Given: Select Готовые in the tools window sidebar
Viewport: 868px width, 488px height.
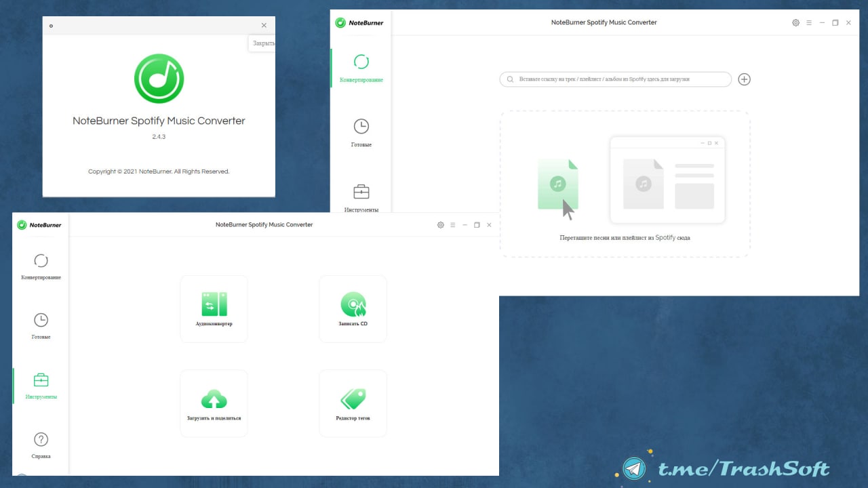Looking at the screenshot, I should coord(41,326).
